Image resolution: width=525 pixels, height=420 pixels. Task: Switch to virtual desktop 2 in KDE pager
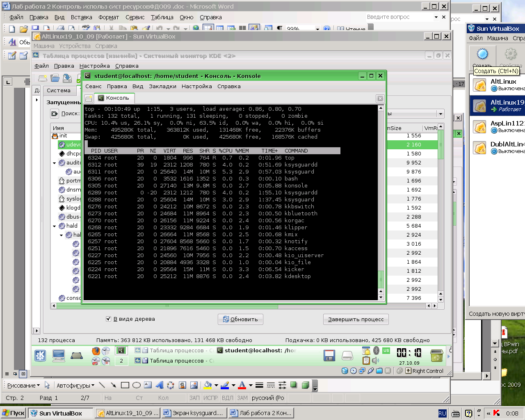click(121, 361)
